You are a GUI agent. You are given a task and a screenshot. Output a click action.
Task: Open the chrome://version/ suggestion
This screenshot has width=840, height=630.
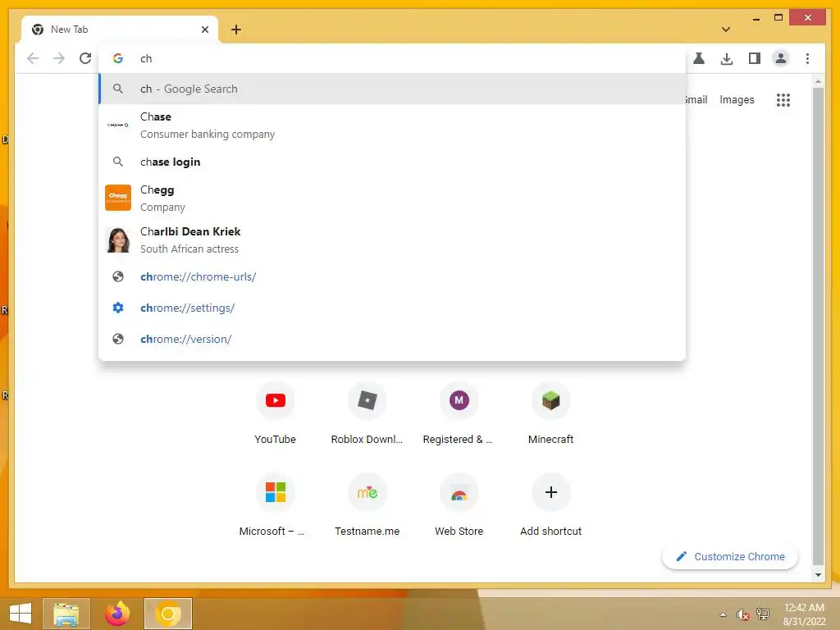392,339
